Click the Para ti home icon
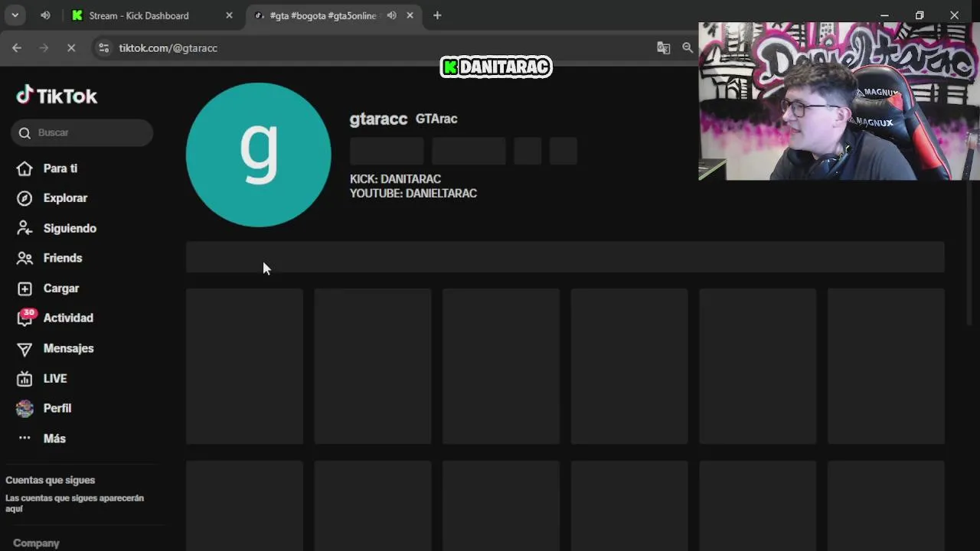The width and height of the screenshot is (980, 551). [24, 168]
